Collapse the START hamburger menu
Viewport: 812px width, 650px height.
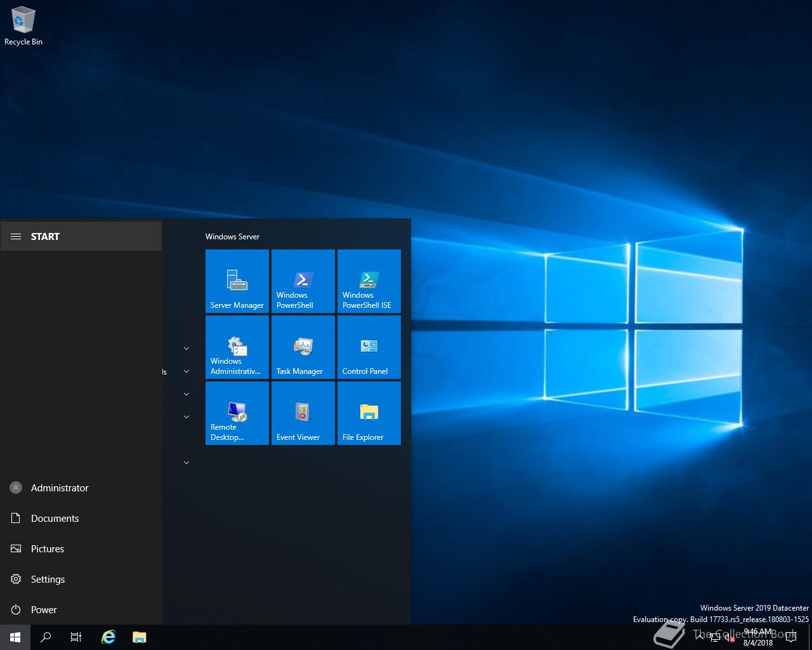point(81,236)
